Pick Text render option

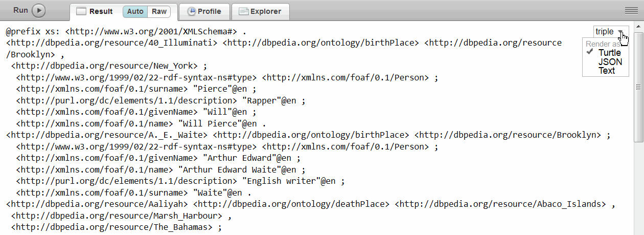coord(607,71)
